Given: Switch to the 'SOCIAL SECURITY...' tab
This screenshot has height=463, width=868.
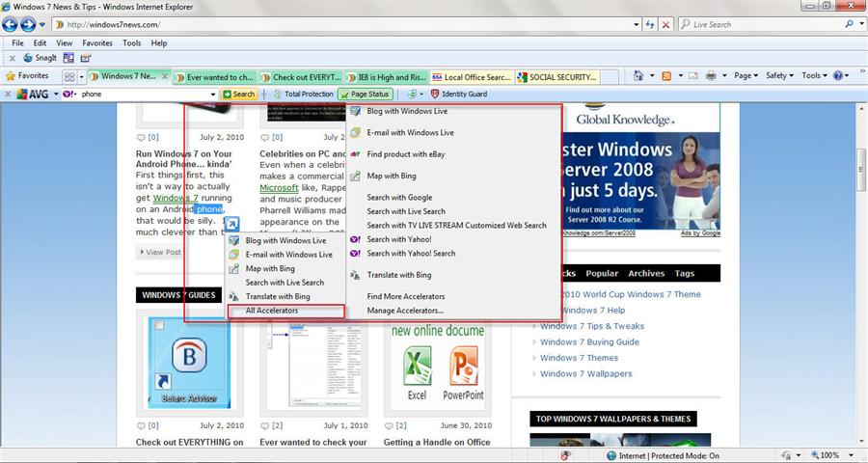Looking at the screenshot, I should click(558, 77).
